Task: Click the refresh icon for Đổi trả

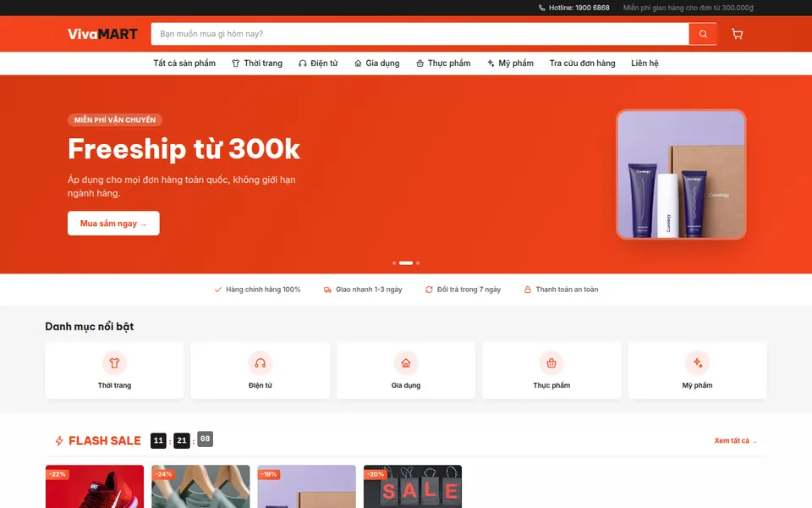Action: [x=429, y=290]
